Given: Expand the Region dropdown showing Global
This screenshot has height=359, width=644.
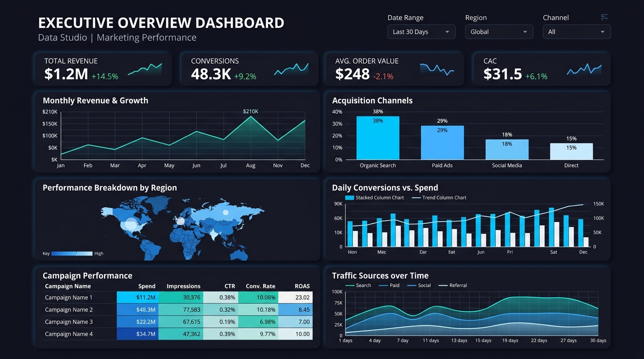Looking at the screenshot, I should click(x=499, y=32).
